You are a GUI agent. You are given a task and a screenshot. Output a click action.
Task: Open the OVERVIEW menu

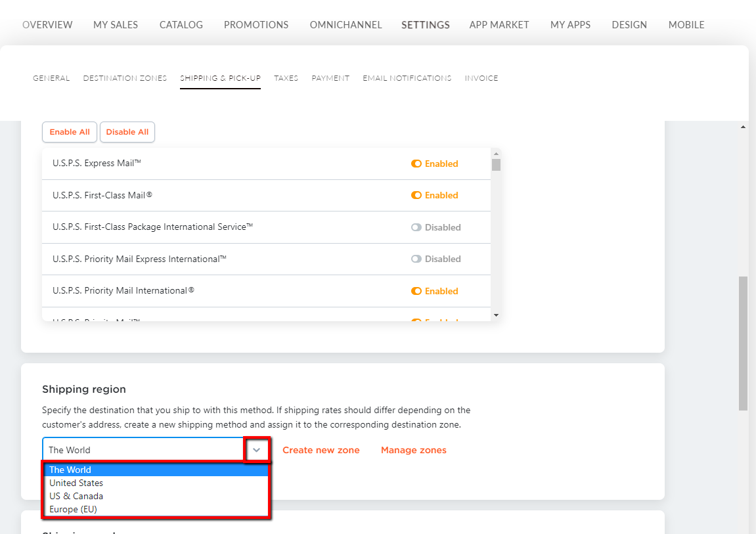click(47, 24)
